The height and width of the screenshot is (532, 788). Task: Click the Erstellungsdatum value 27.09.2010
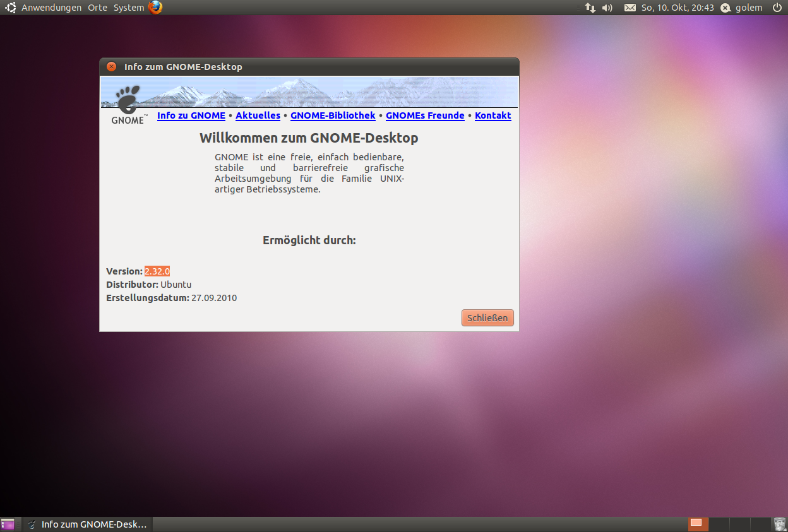[x=214, y=298]
